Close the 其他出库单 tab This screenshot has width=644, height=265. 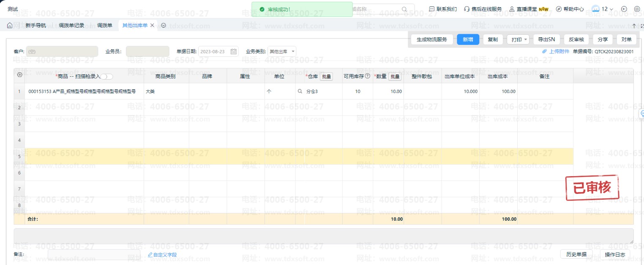coord(152,25)
